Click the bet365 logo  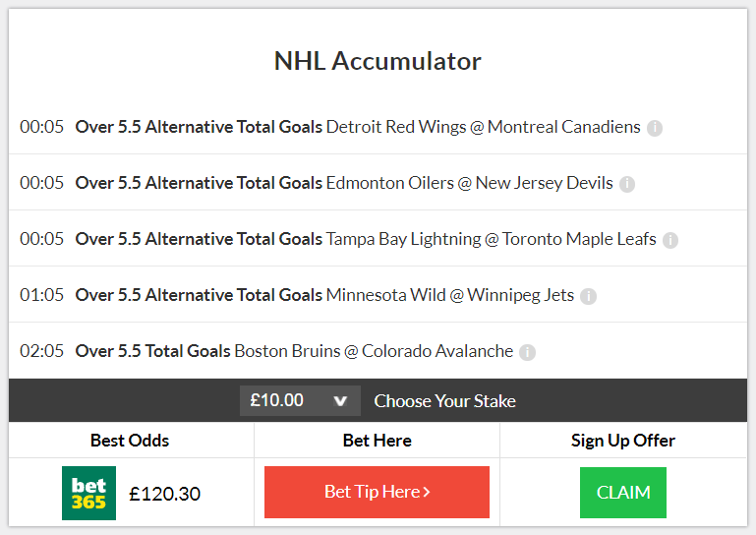coord(88,493)
